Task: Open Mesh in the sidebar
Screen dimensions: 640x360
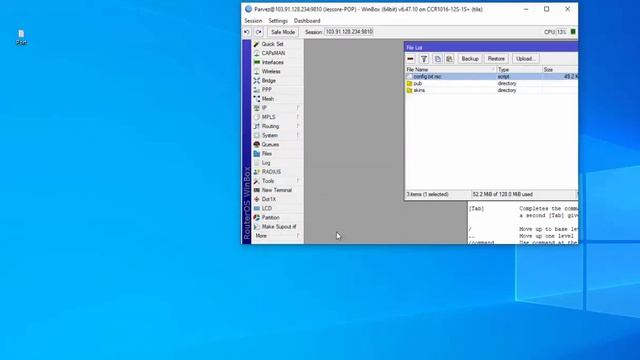Action: (x=268, y=99)
